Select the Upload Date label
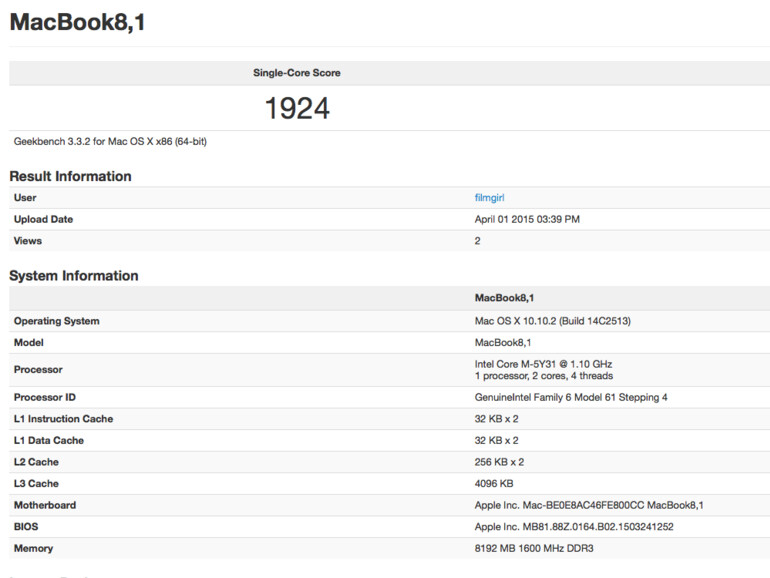This screenshot has height=578, width=770. (x=43, y=220)
